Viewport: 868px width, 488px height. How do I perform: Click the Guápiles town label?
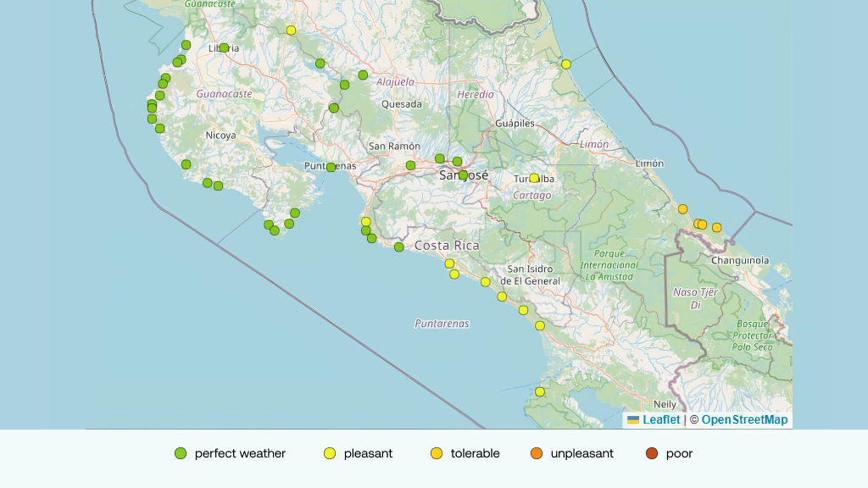pos(515,124)
